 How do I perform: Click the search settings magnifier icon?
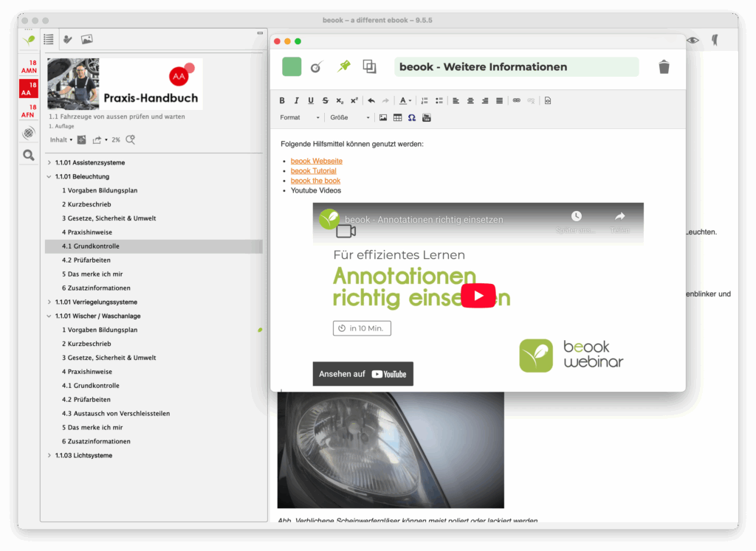point(130,139)
